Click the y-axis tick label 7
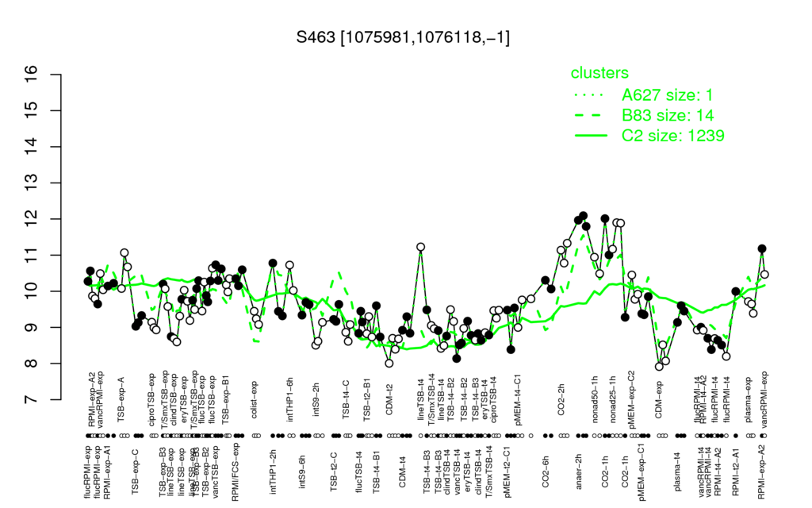This screenshot has width=812, height=508. (32, 400)
